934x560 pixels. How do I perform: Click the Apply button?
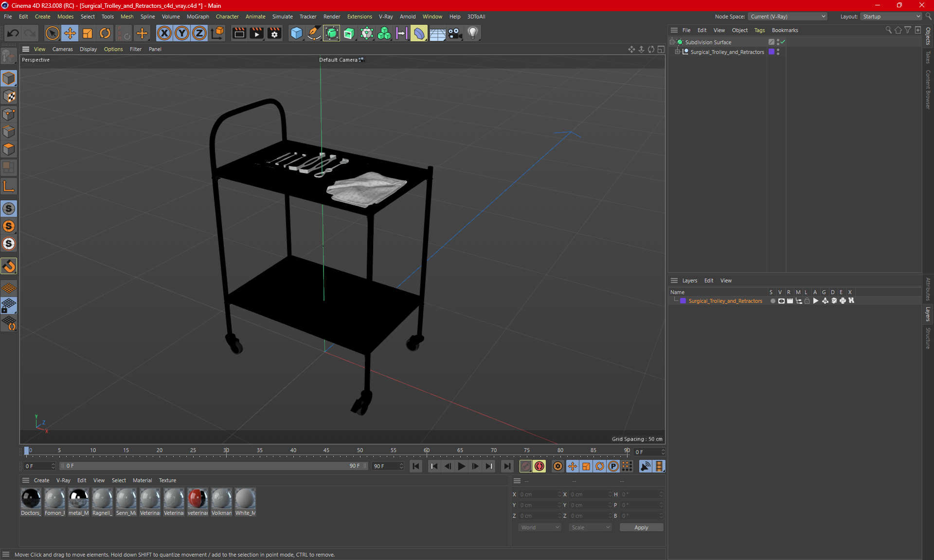coord(641,527)
